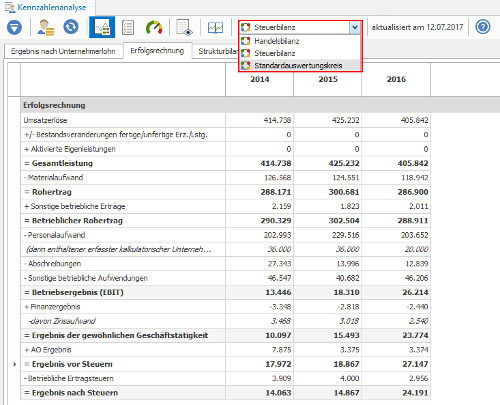Open the document preview eye icon

tap(184, 27)
